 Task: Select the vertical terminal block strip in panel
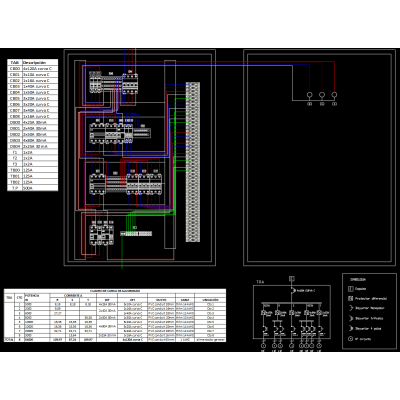click(193, 162)
